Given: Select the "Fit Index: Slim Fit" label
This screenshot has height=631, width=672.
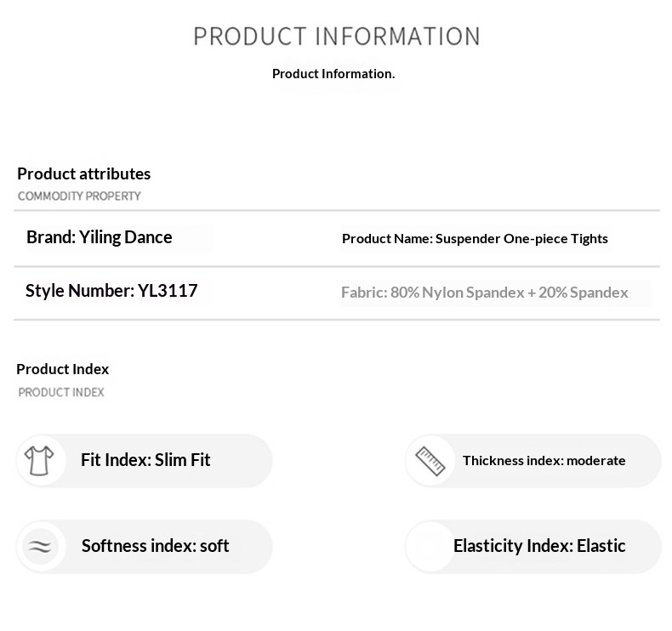Looking at the screenshot, I should tap(145, 460).
